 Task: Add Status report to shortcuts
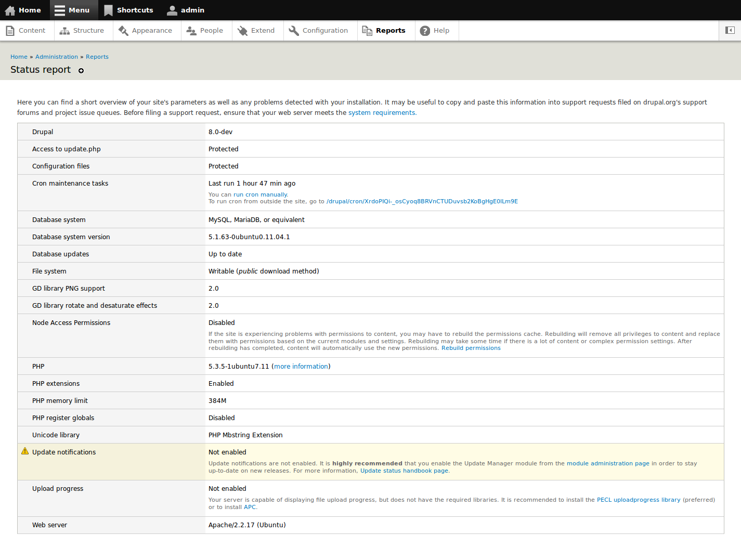tap(81, 71)
